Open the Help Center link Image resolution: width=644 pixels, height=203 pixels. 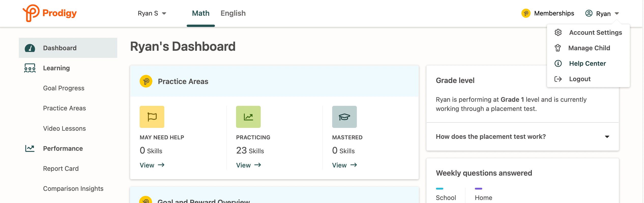pos(587,63)
